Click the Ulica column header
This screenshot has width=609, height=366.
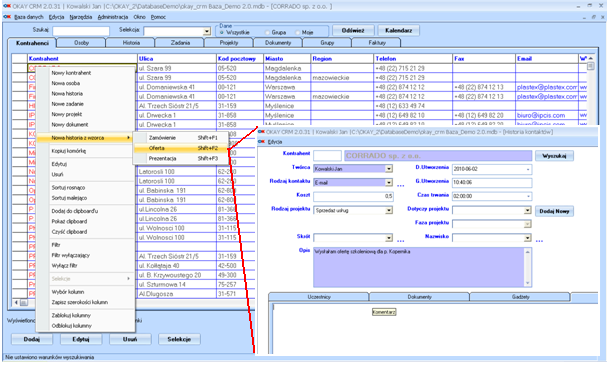click(177, 59)
